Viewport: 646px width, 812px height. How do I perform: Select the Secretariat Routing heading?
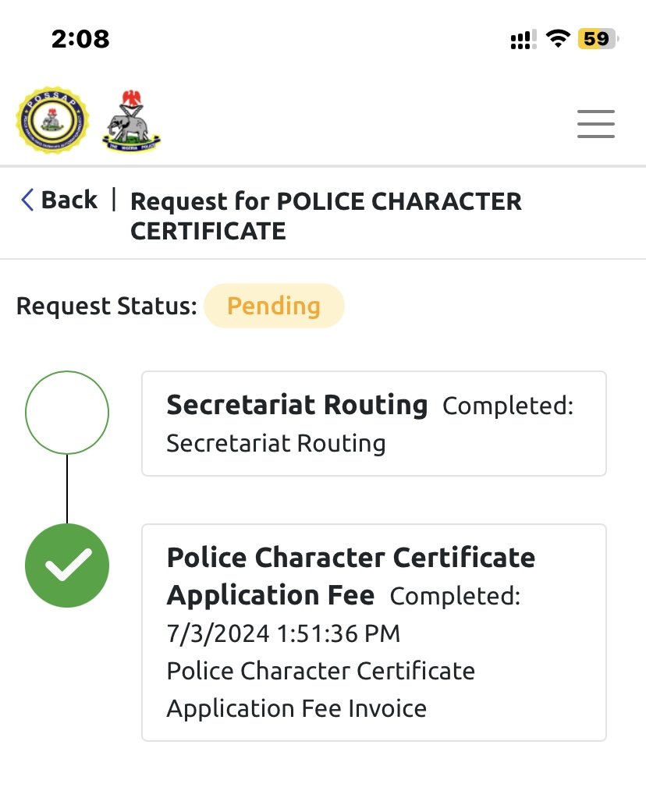pos(297,405)
